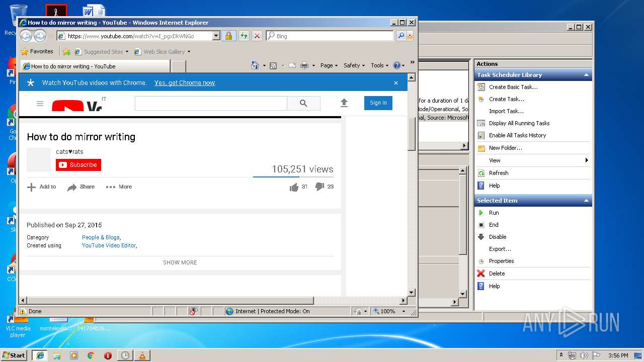Click Import Task in Actions pane

tap(506, 111)
